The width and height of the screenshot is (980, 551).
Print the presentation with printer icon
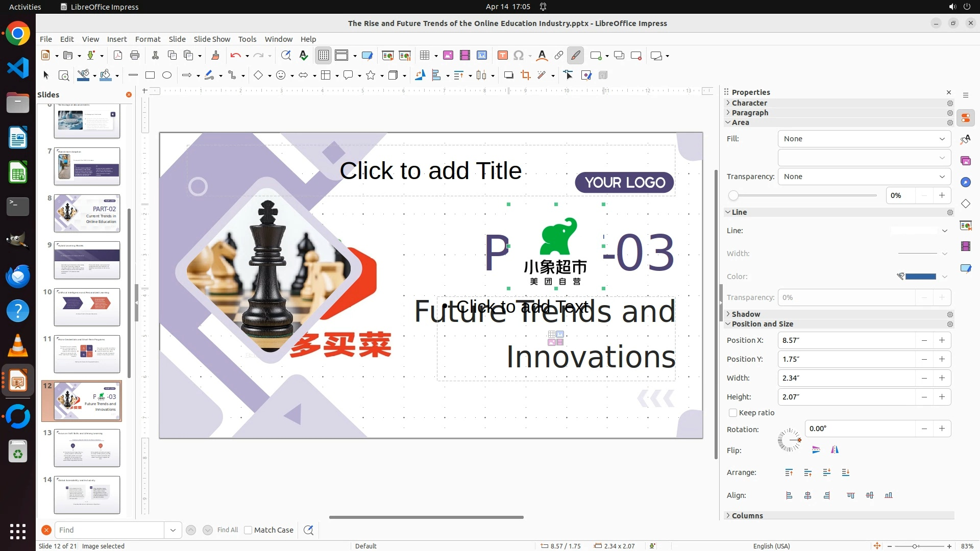coord(135,56)
